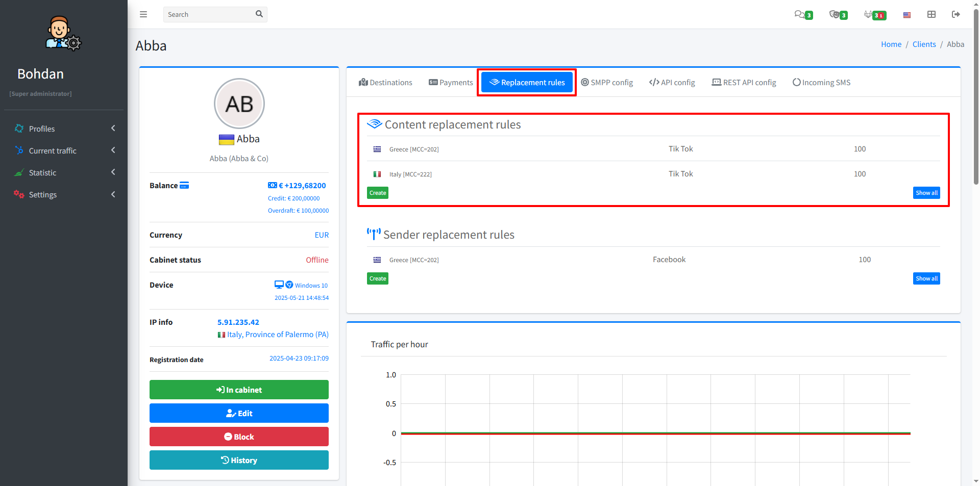Click the search magnifier icon
The height and width of the screenshot is (486, 980).
(x=259, y=14)
